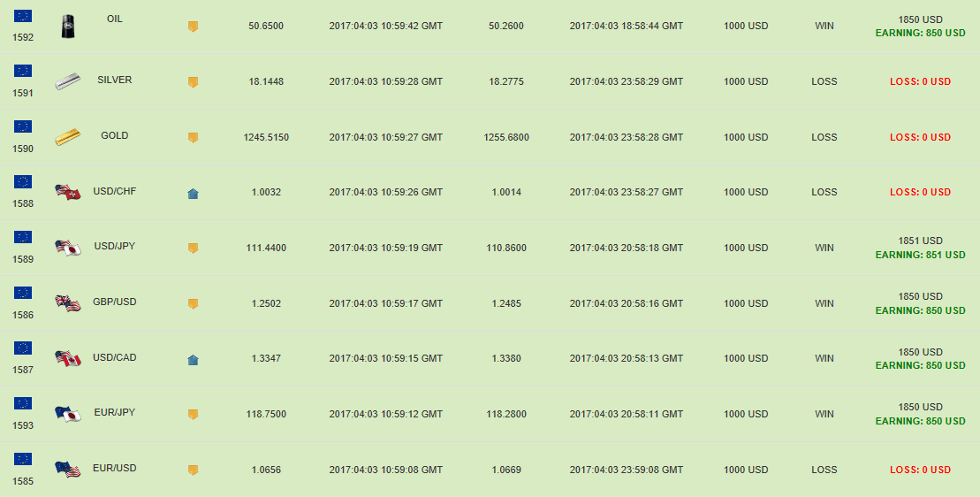Viewport: 980px width, 497px height.
Task: Click the SILVER bars asset icon
Action: (x=68, y=81)
